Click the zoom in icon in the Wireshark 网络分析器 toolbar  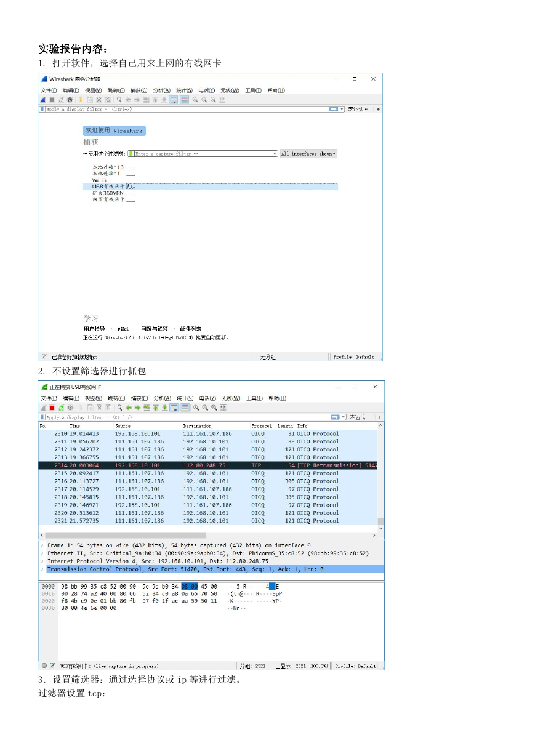coord(195,100)
